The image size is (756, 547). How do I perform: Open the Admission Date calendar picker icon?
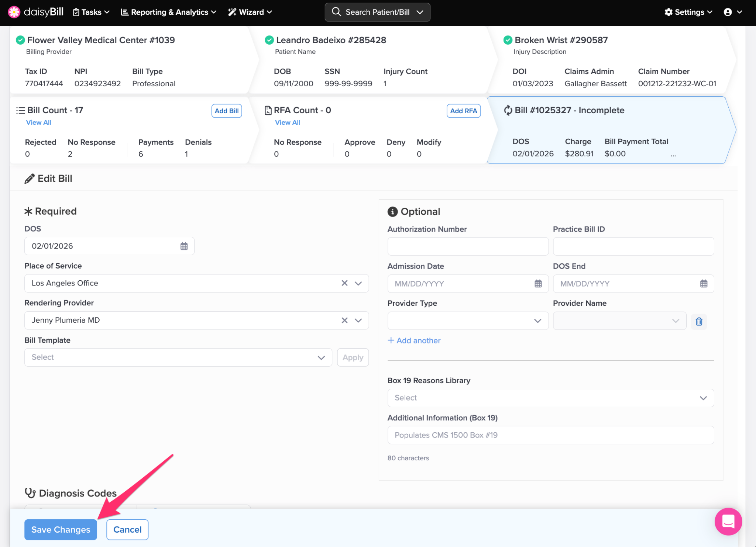538,284
